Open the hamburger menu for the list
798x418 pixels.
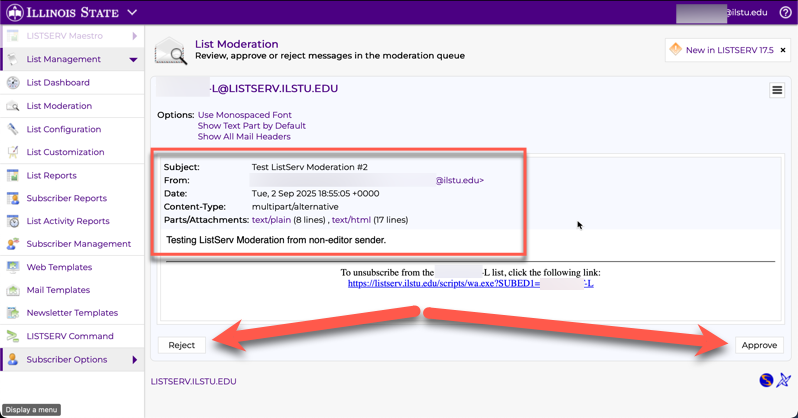[777, 90]
